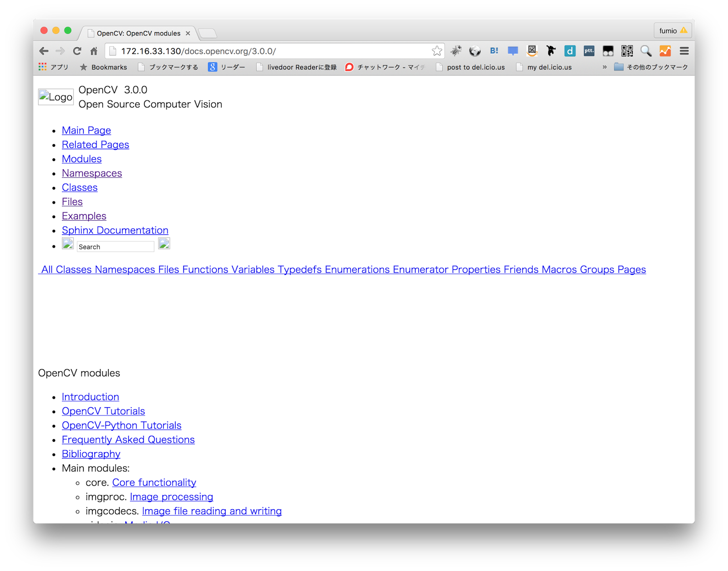Click the ブックマークする bookmarklet
Screen dimensions: 728x571
tap(168, 67)
